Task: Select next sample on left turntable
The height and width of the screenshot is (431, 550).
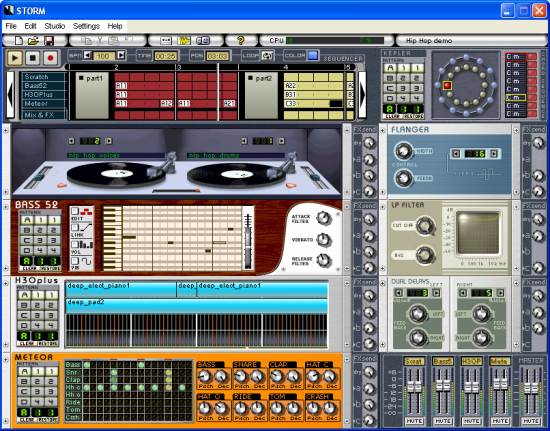Action: [x=109, y=141]
